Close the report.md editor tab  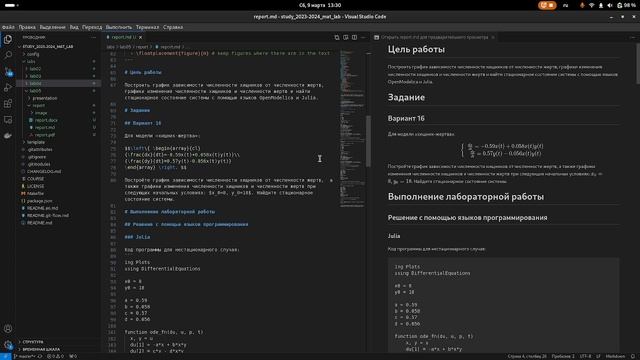pyautogui.click(x=140, y=37)
